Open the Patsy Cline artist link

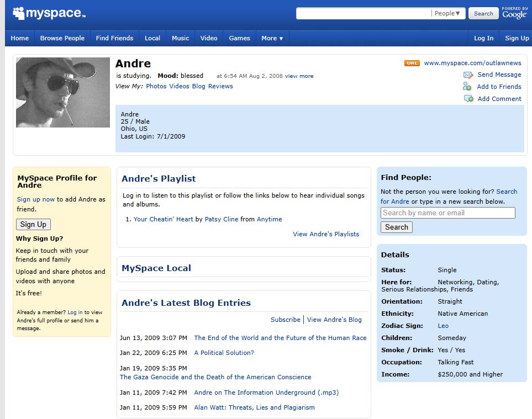point(222,219)
